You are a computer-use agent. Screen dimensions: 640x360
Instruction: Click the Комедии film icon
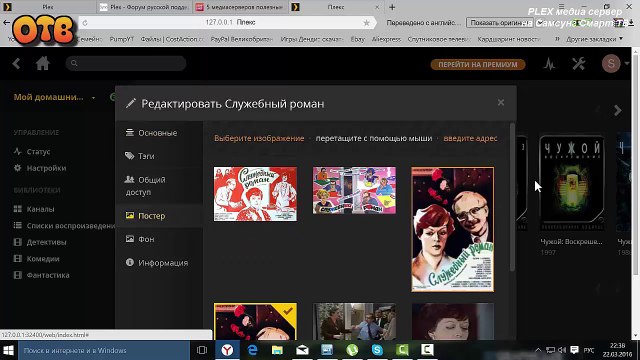[x=18, y=258]
